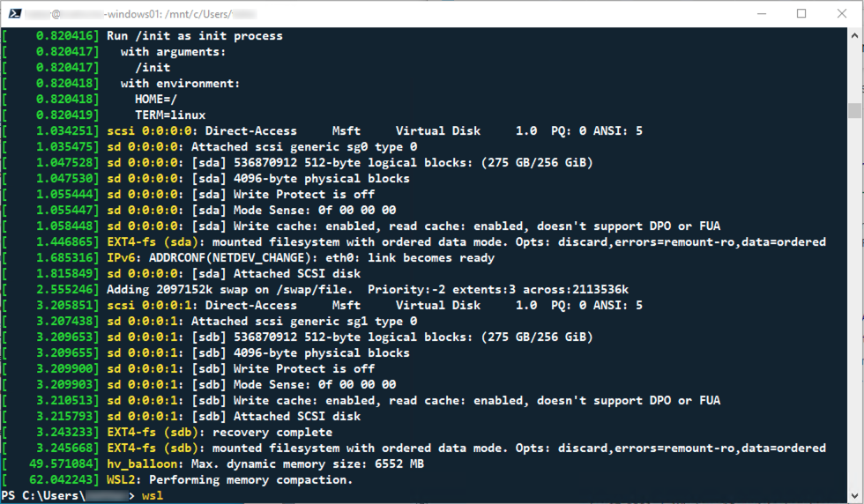The width and height of the screenshot is (864, 504).
Task: Click the typed 'wsl' command at the prompt
Action: [152, 496]
